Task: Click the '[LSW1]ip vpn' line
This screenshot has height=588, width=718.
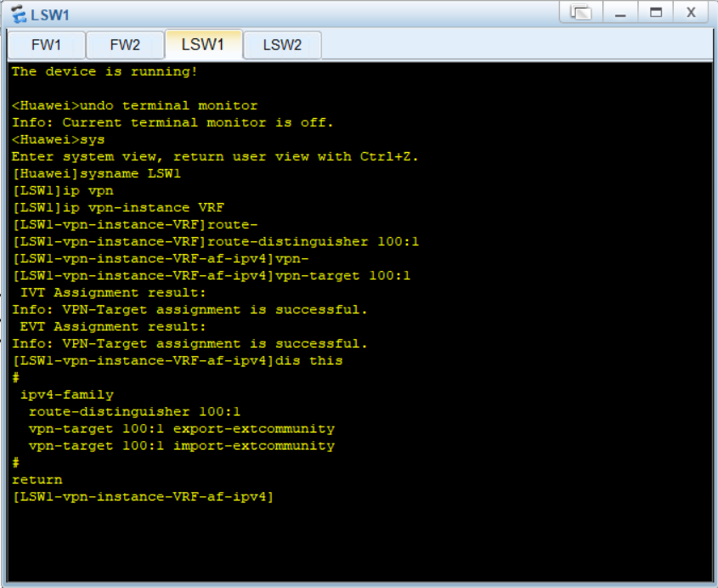Action: pyautogui.click(x=63, y=191)
